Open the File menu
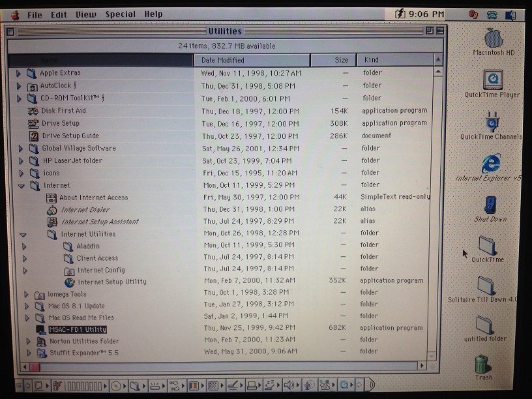This screenshot has height=399, width=532. (x=35, y=14)
